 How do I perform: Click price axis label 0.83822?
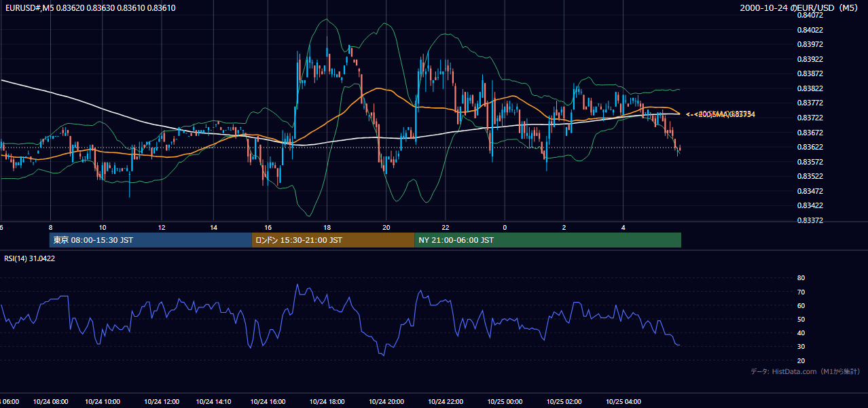[810, 88]
